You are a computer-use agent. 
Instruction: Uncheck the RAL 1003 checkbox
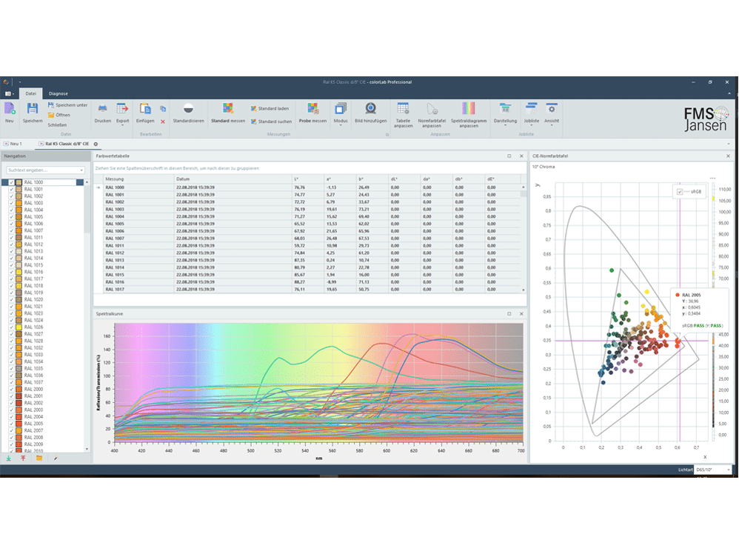coord(11,203)
